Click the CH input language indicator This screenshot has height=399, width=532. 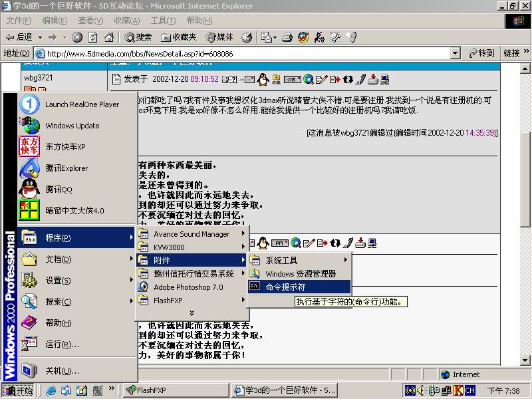[x=470, y=390]
